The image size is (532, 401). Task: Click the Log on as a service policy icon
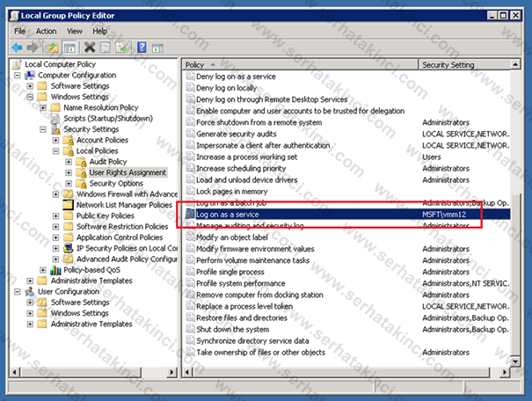(x=190, y=215)
